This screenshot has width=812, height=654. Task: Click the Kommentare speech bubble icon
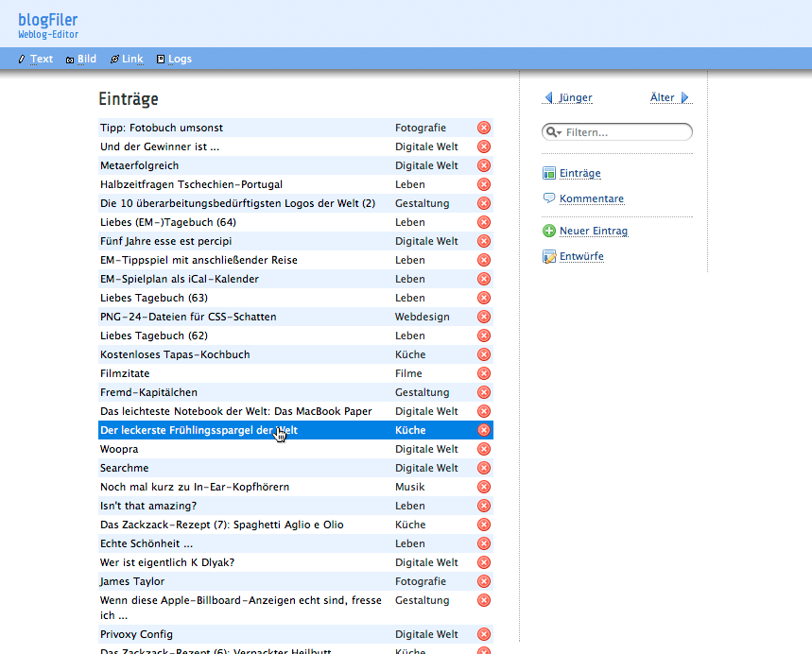pos(549,198)
